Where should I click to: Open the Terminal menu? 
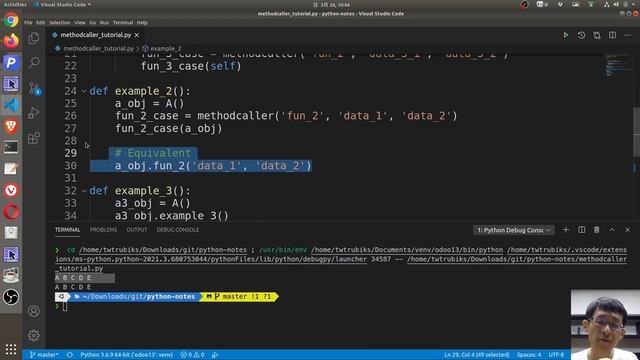(123, 23)
